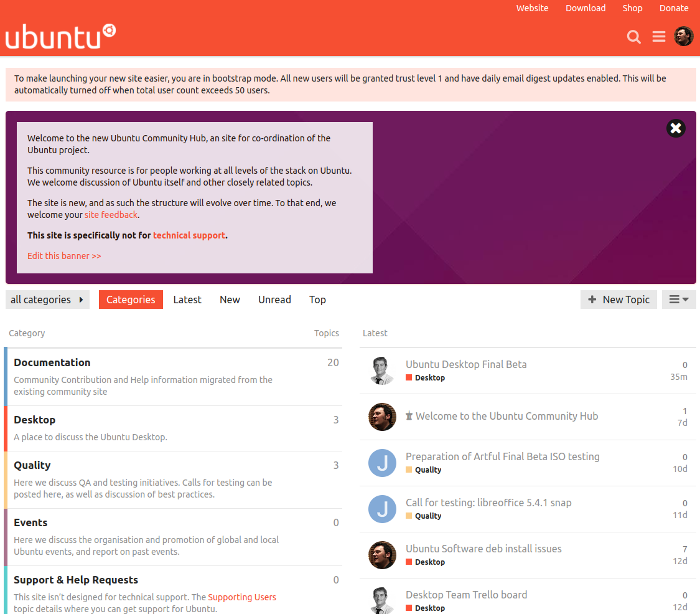Image resolution: width=700 pixels, height=614 pixels.
Task: Follow the technical support link in banner
Action: click(189, 235)
